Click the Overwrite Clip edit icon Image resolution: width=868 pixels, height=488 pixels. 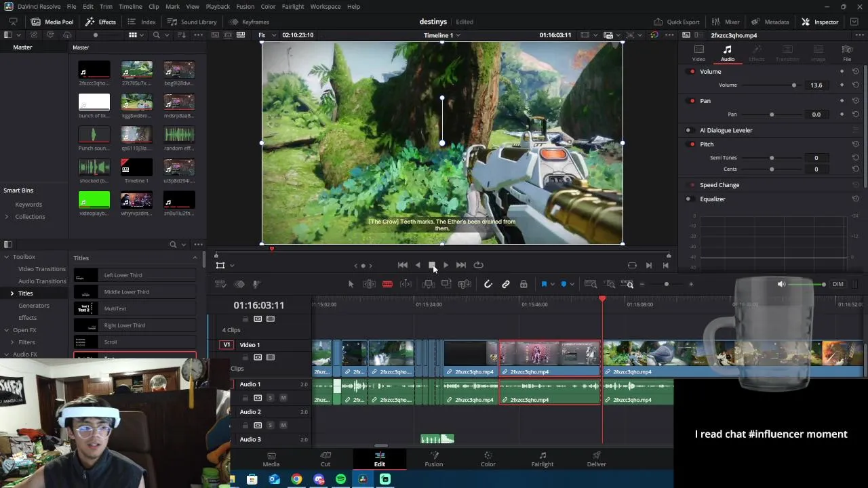point(446,285)
